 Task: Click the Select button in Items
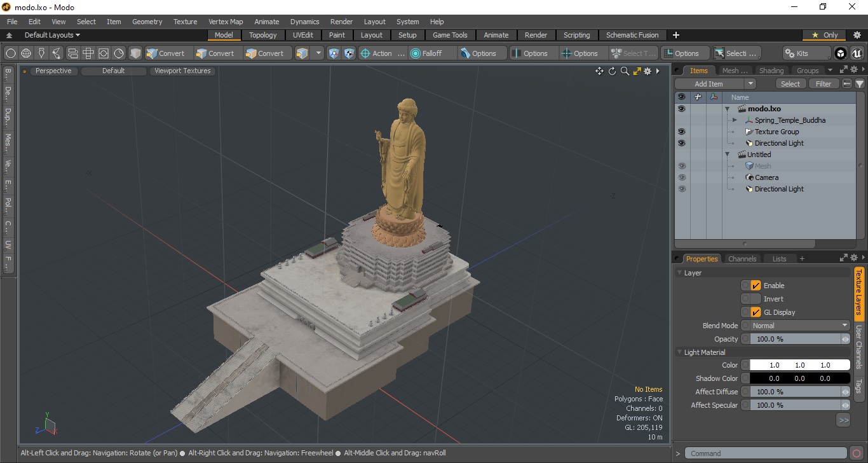coord(790,84)
